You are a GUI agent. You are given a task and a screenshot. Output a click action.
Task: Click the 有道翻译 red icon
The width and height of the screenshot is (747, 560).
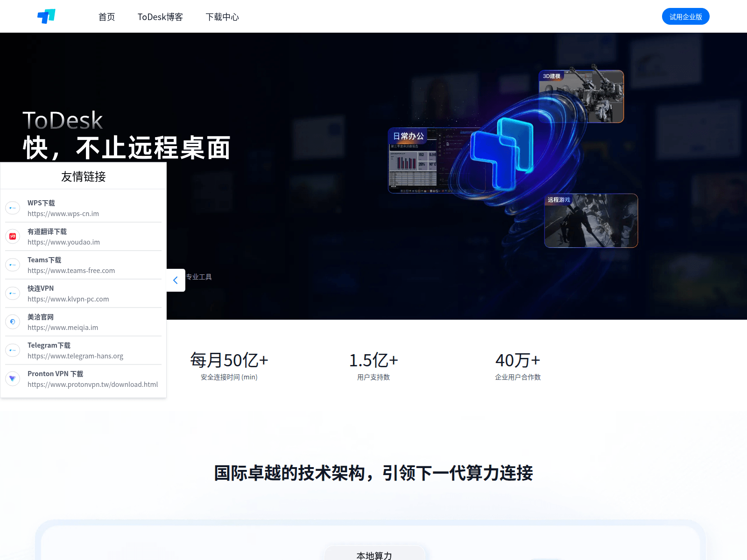pos(13,236)
